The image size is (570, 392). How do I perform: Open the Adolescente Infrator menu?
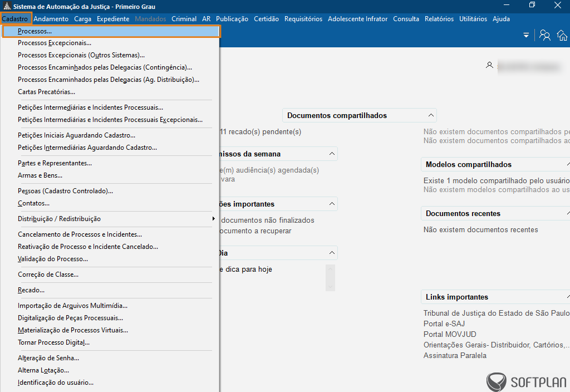click(358, 19)
